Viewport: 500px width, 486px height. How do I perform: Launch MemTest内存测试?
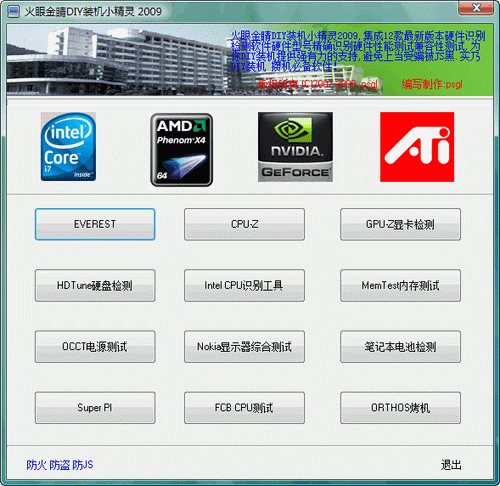point(400,286)
